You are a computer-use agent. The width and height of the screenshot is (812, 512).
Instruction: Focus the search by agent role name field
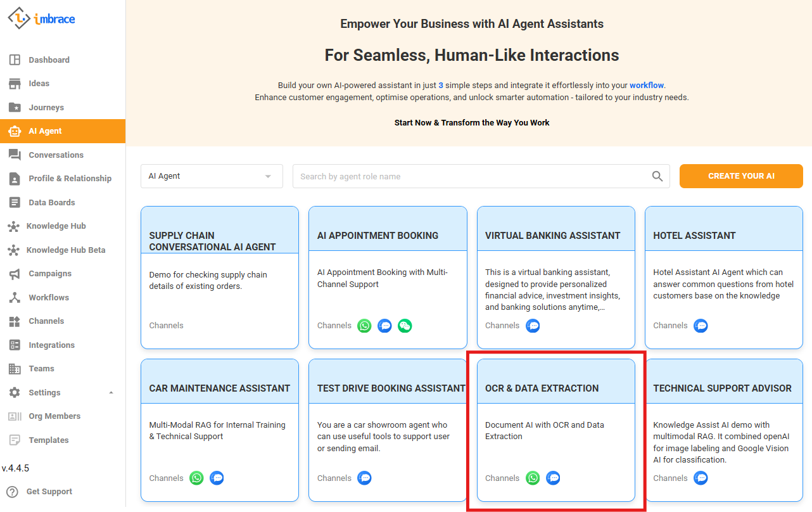tap(472, 177)
